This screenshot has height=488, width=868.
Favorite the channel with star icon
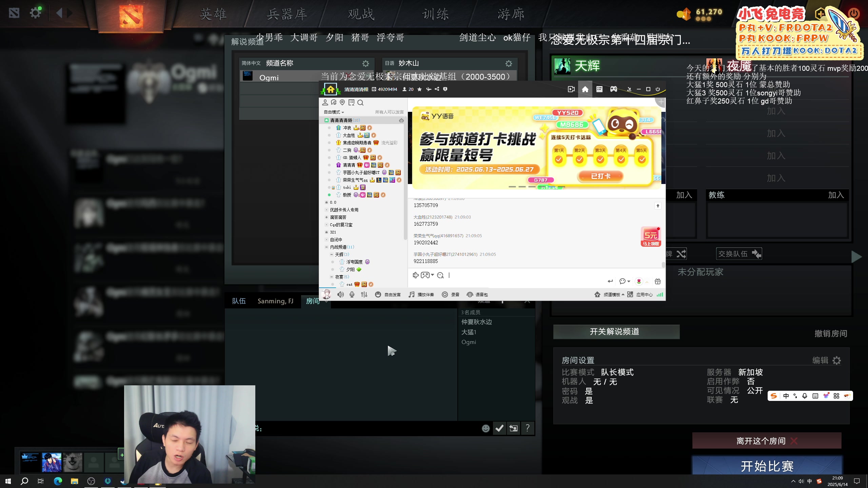(419, 89)
